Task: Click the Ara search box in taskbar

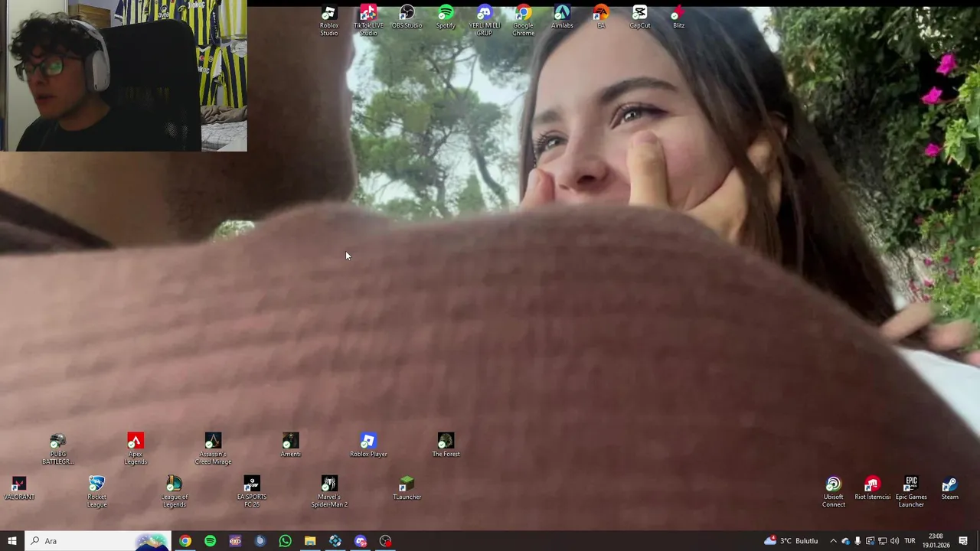Action: tap(98, 541)
